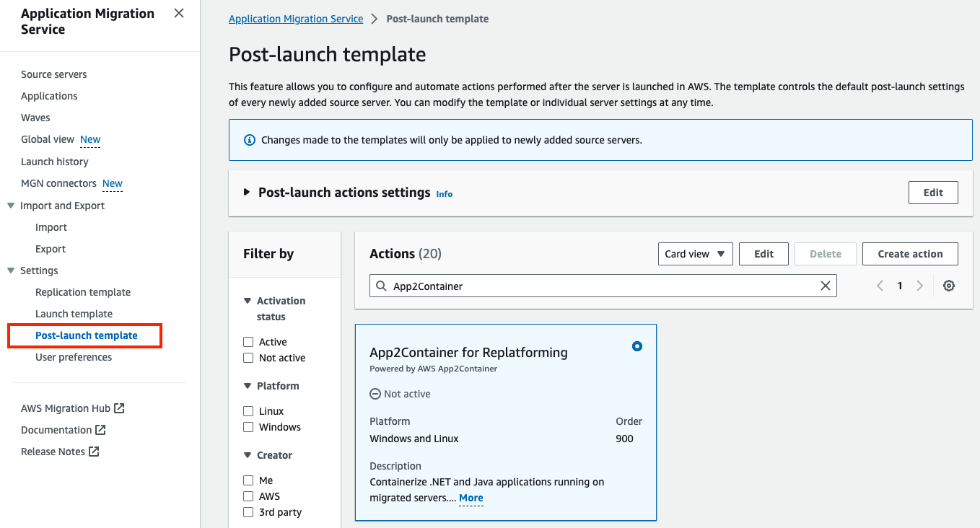Go to next page of actions
Viewport: 980px width, 528px height.
(919, 286)
